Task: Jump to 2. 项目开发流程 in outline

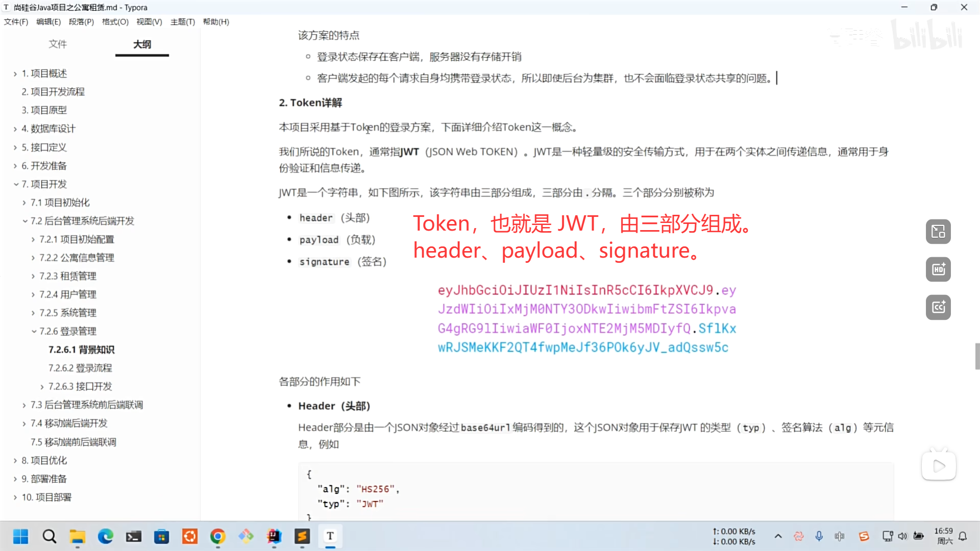Action: tap(53, 92)
